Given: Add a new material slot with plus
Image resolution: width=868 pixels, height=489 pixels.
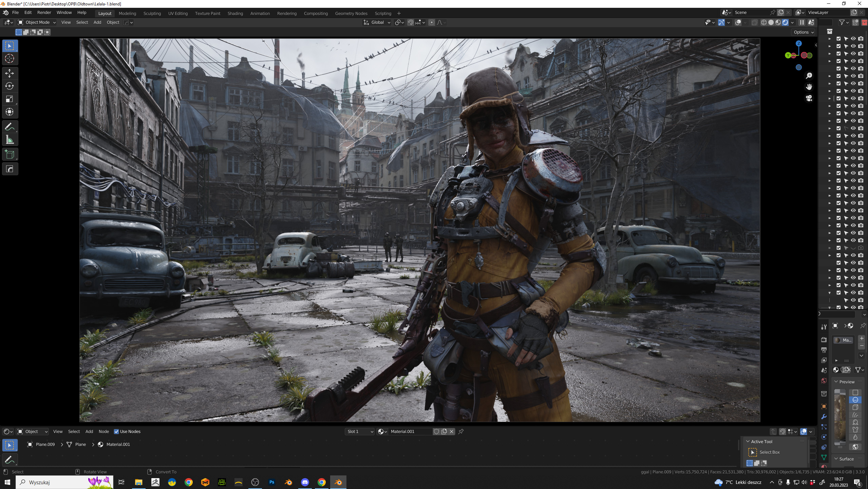Looking at the screenshot, I should pyautogui.click(x=862, y=339).
